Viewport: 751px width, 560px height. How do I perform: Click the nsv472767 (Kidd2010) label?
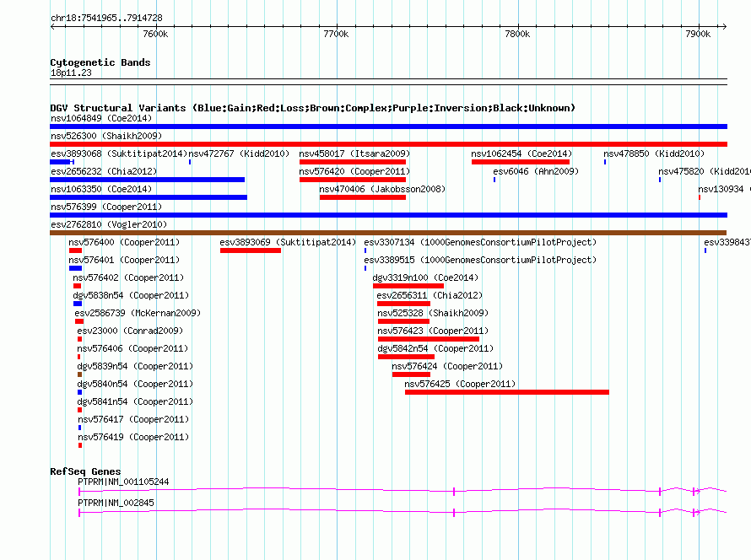click(x=239, y=153)
